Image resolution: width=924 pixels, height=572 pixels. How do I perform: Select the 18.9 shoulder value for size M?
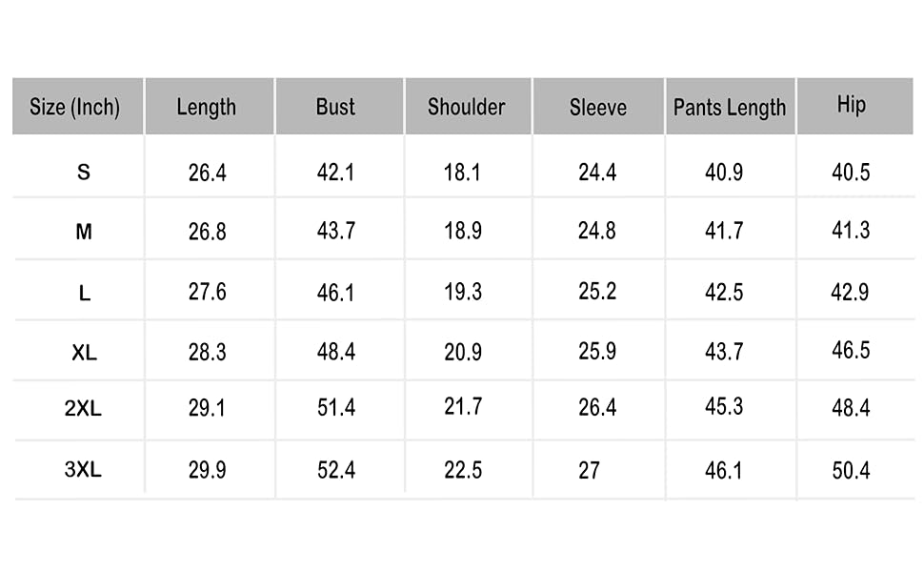point(463,231)
